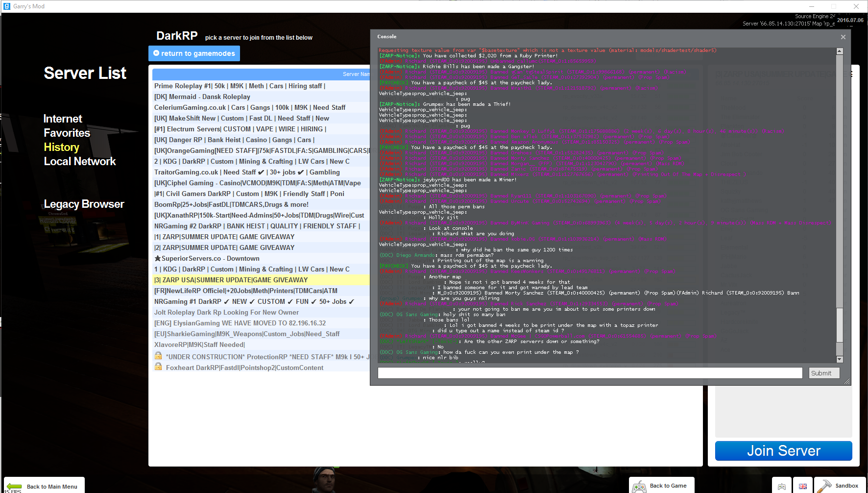Select the [UK]OrangeGaming server row
868x493 pixels.
(261, 150)
